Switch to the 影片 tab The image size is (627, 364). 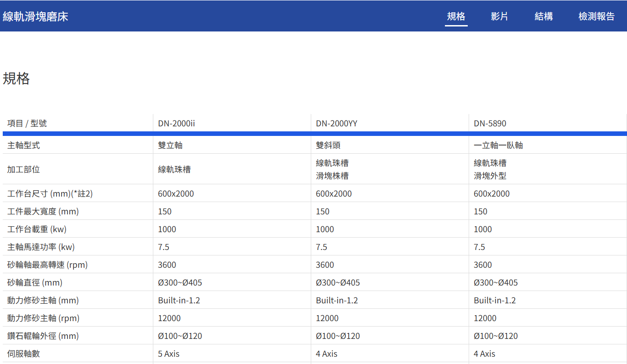[x=499, y=16]
